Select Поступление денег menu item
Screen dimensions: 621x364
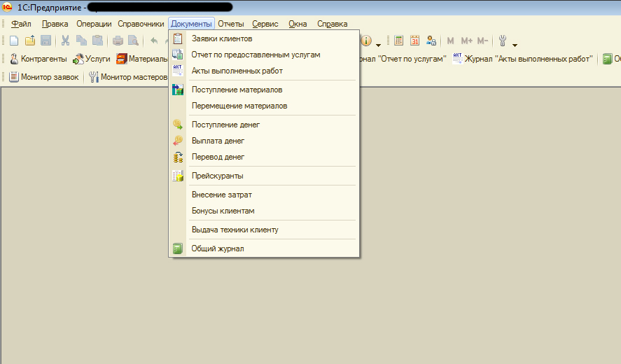click(225, 125)
